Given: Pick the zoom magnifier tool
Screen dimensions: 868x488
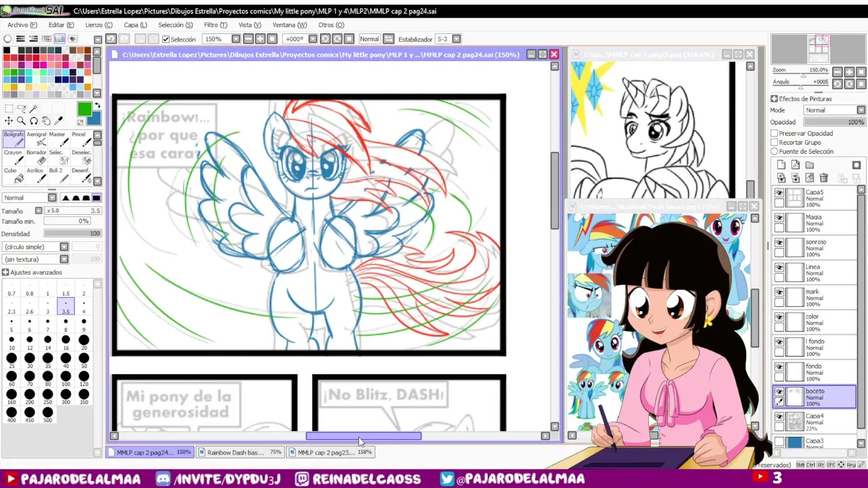Looking at the screenshot, I should [x=21, y=121].
